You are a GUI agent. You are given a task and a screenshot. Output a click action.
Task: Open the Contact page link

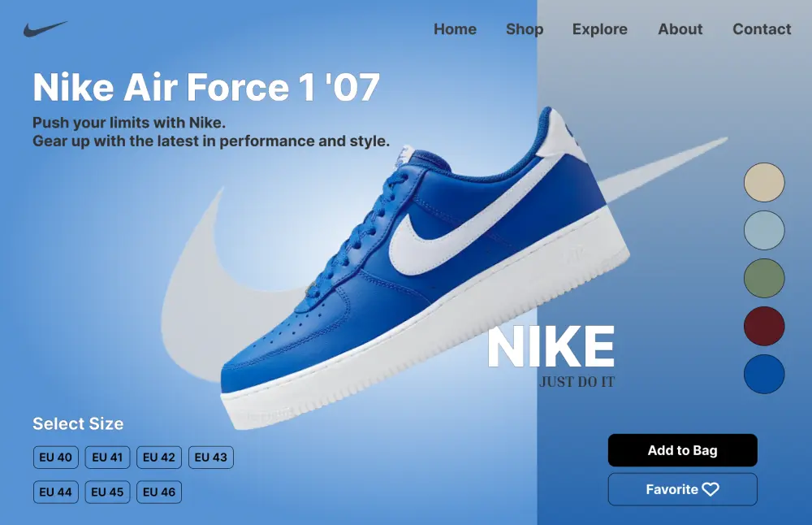[x=762, y=29]
